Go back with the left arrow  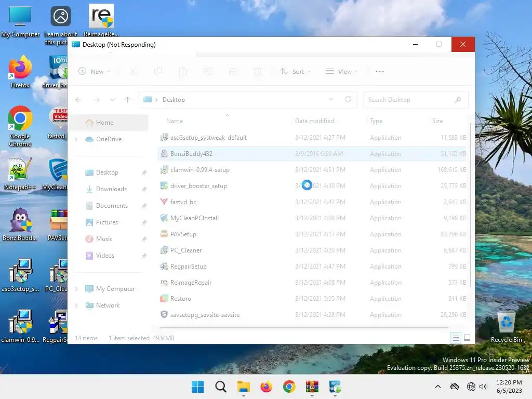coord(78,100)
